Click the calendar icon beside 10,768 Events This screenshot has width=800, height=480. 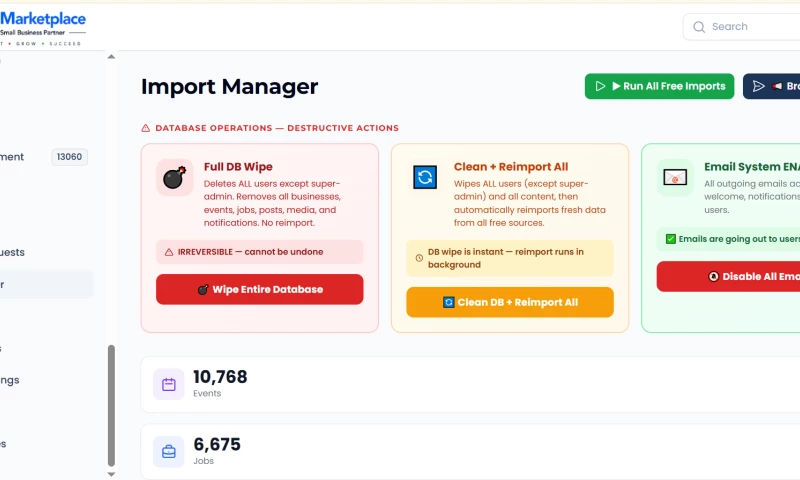point(169,384)
